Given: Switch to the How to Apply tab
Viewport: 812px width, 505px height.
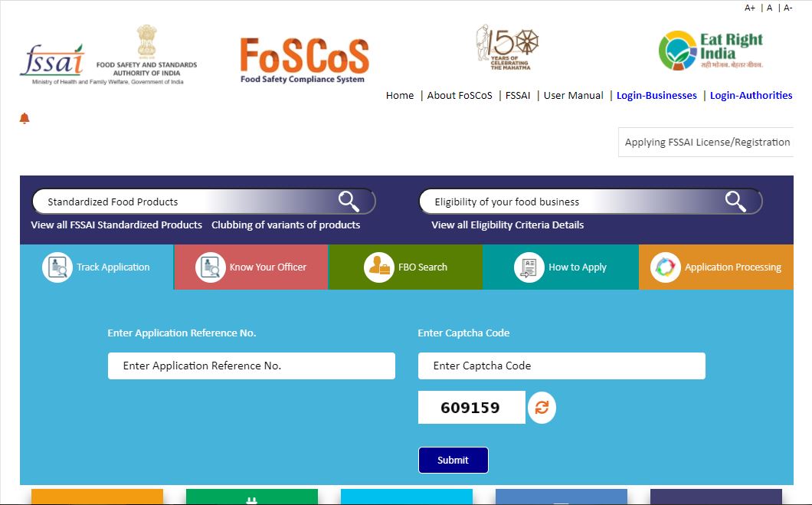Looking at the screenshot, I should (x=562, y=267).
